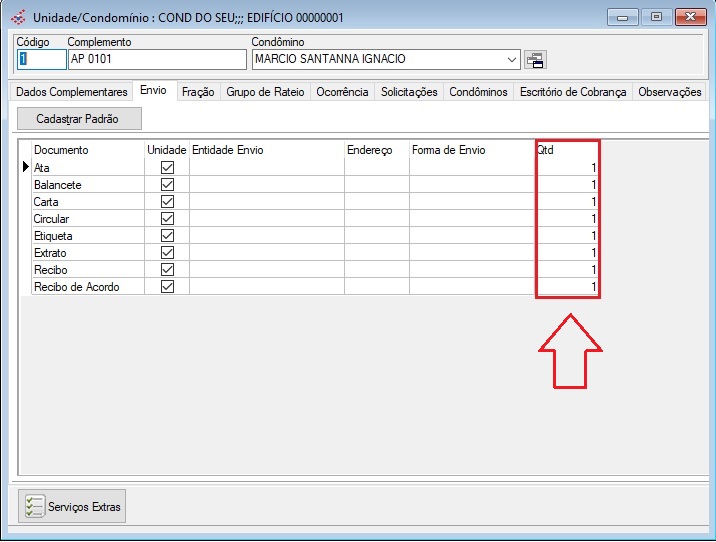Click the application icon in the title bar
The image size is (716, 542).
[x=17, y=17]
